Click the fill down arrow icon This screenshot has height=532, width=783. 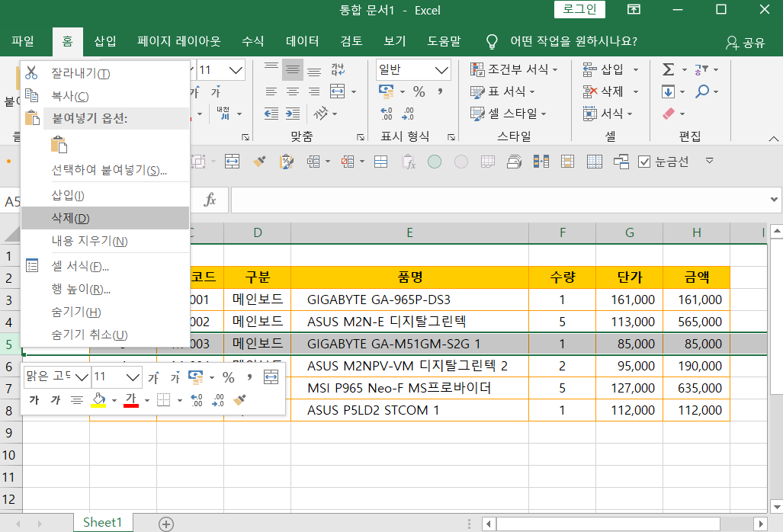pos(668,91)
